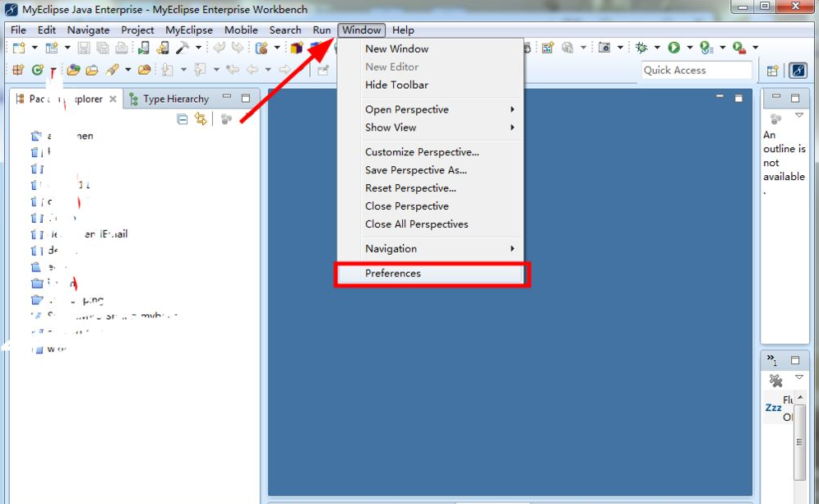
Task: Open the MyEclipse menu
Action: 189,30
